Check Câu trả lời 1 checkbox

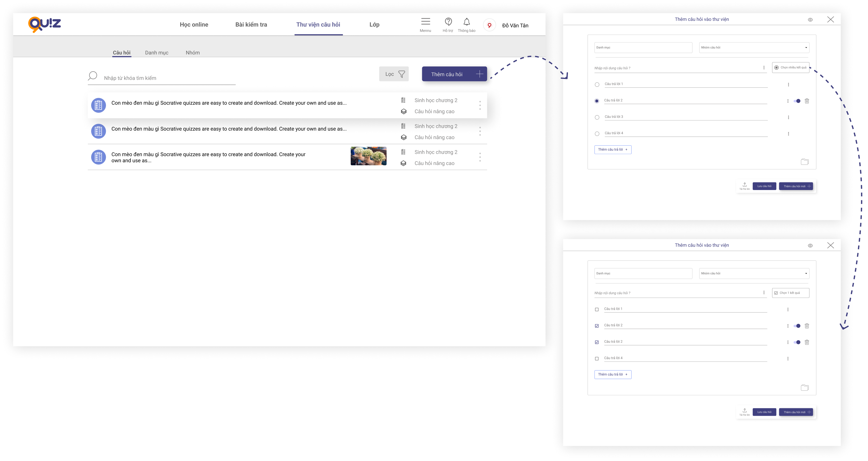[x=596, y=310]
